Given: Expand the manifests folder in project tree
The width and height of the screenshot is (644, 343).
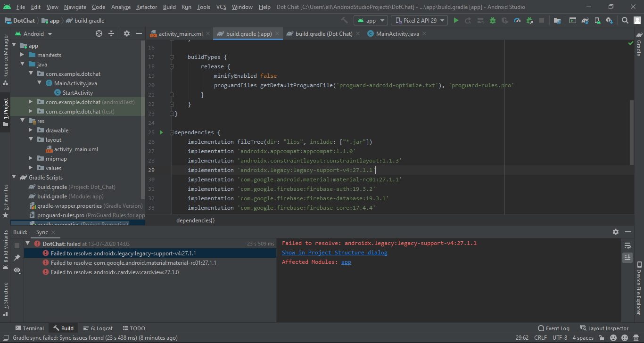Looking at the screenshot, I should pyautogui.click(x=22, y=55).
